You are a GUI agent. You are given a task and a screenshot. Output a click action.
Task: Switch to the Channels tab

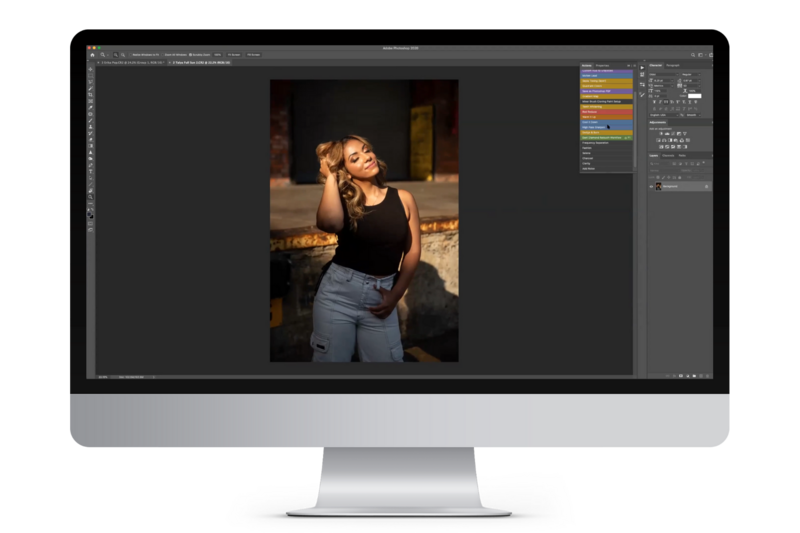coord(669,155)
